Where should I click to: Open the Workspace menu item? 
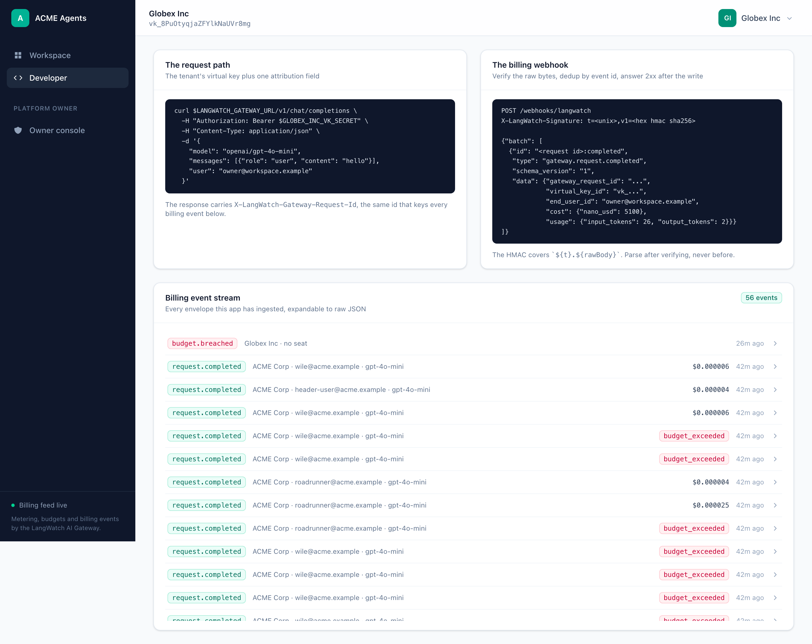(x=67, y=55)
